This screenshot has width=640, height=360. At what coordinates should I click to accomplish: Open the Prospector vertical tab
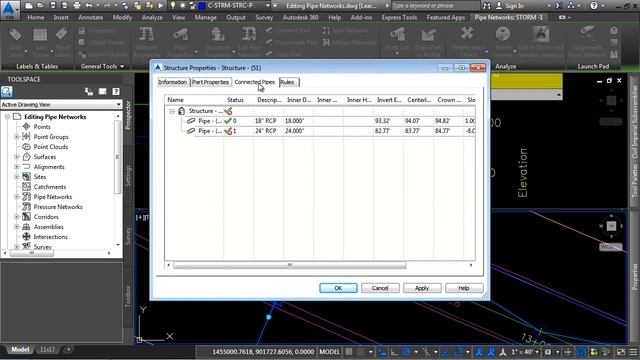[128, 115]
